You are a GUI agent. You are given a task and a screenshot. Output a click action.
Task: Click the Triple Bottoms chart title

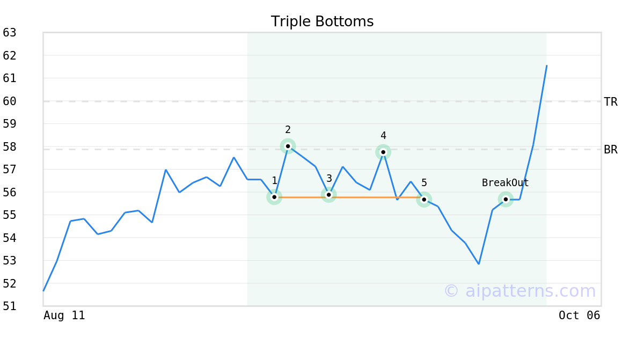[x=322, y=21]
